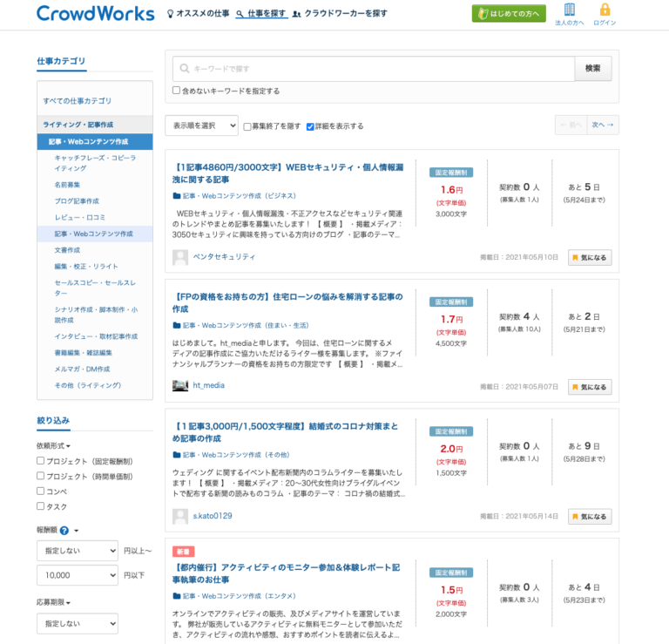Collapse the 応募期限 filter section
Image resolution: width=669 pixels, height=644 pixels.
click(x=53, y=602)
